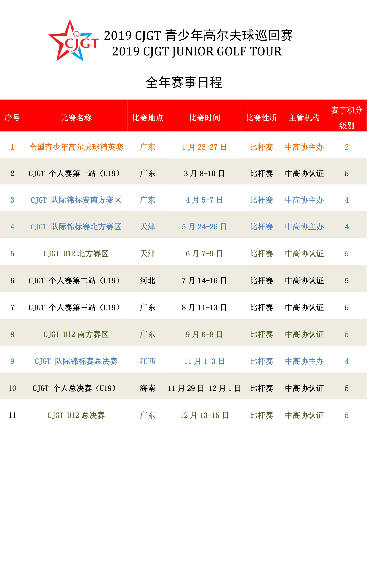The height and width of the screenshot is (588, 369).
Task: Select CJGT U12 南方赛区
Action: click(76, 334)
